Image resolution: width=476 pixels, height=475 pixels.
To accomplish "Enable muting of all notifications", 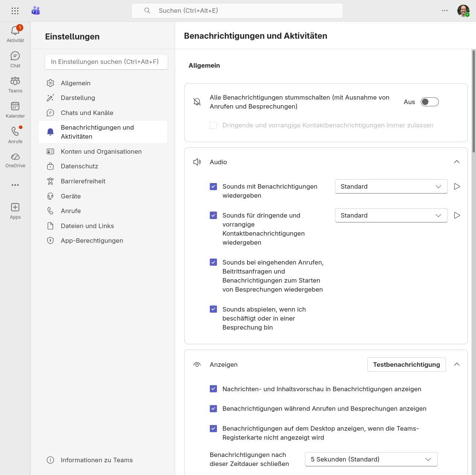I will tap(429, 102).
